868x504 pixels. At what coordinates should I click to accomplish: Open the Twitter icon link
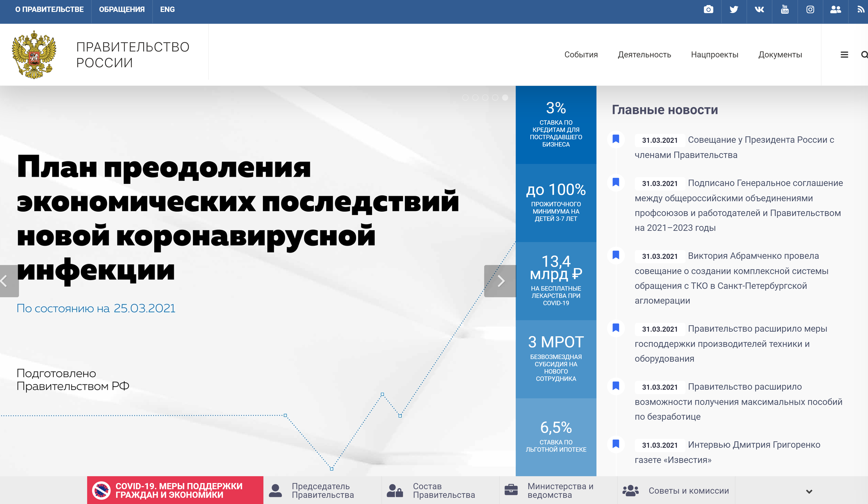point(734,9)
